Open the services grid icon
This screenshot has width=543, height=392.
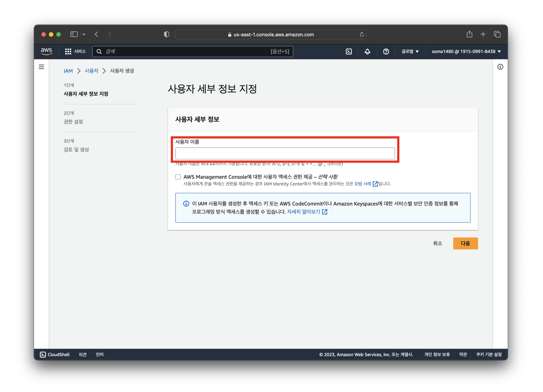pos(68,51)
